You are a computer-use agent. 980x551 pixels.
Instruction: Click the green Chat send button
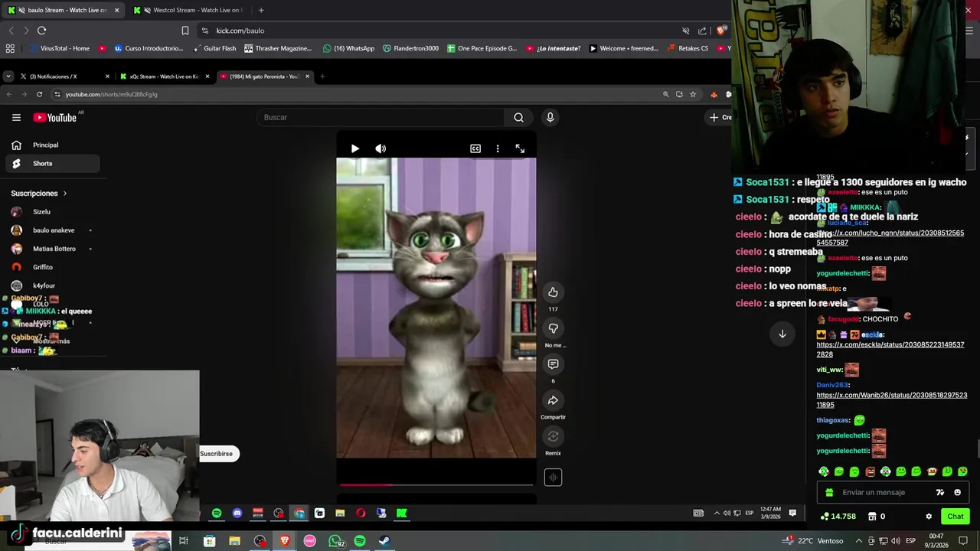[x=955, y=517]
